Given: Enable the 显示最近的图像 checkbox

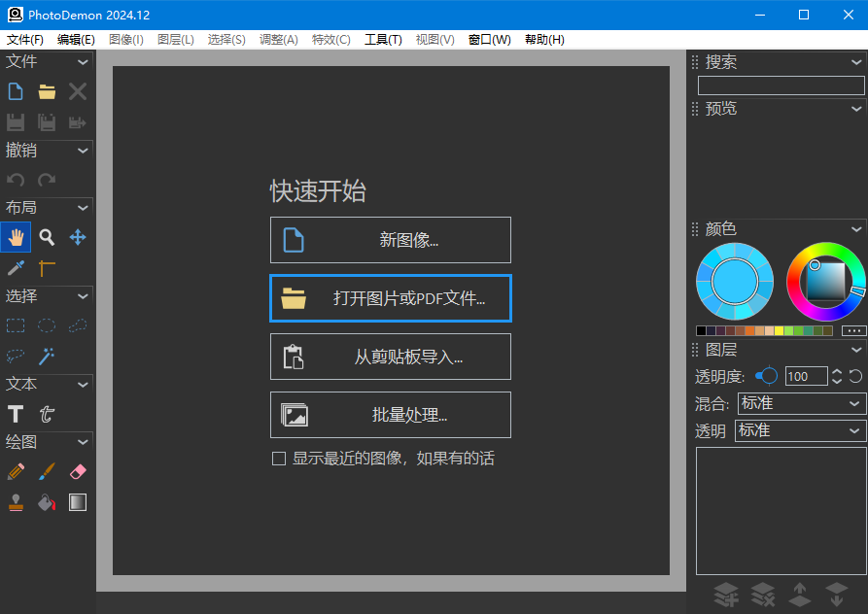Looking at the screenshot, I should (x=278, y=458).
